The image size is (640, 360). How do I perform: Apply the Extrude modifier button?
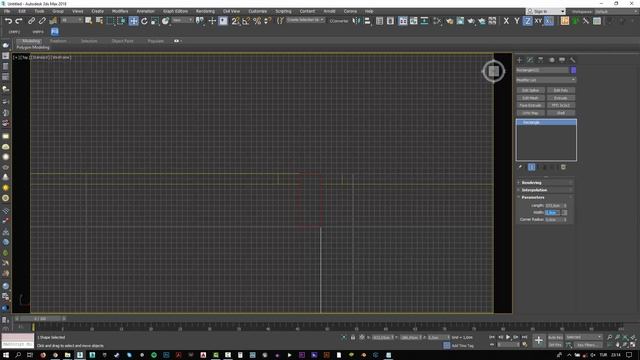561,98
